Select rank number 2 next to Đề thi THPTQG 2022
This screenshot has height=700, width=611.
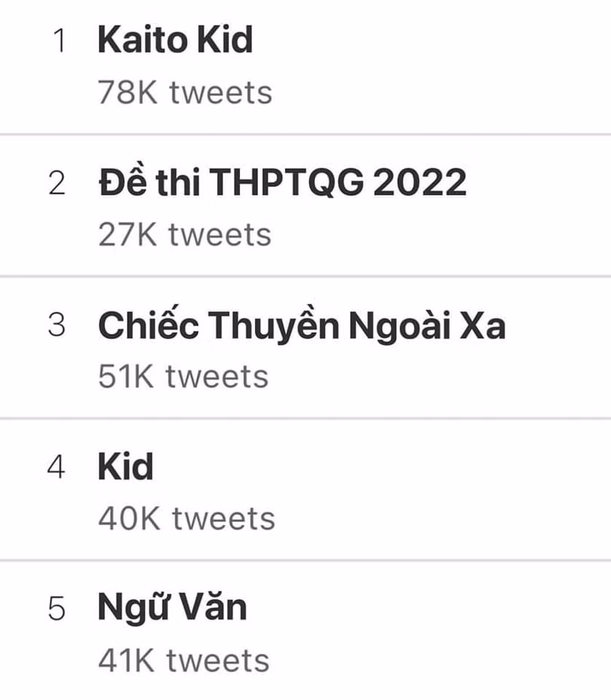coord(61,181)
